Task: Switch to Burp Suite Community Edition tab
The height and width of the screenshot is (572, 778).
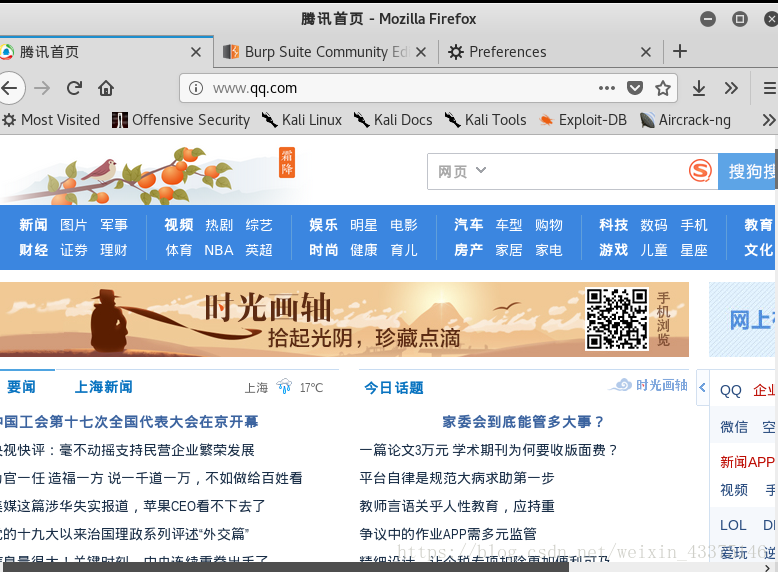Action: pos(325,52)
